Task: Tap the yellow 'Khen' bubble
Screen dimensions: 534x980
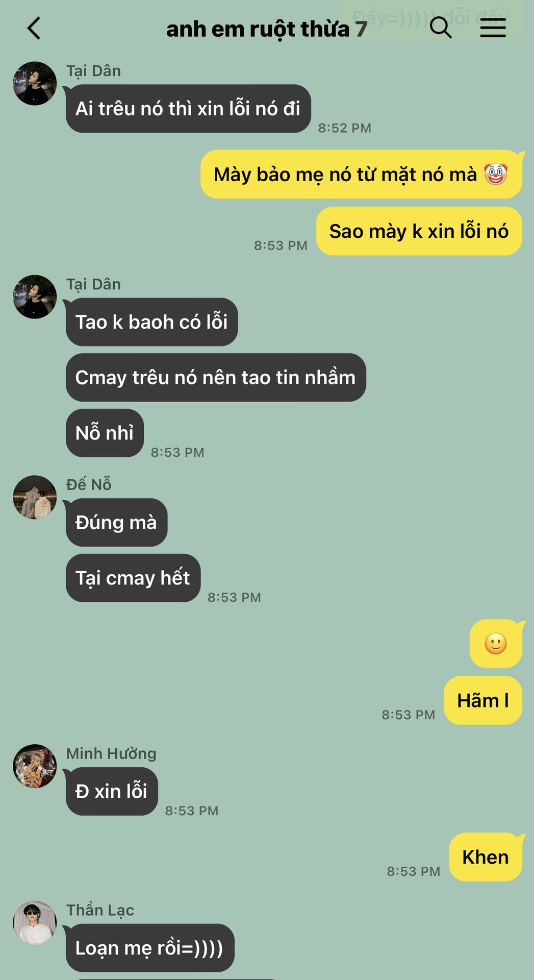Action: (486, 857)
